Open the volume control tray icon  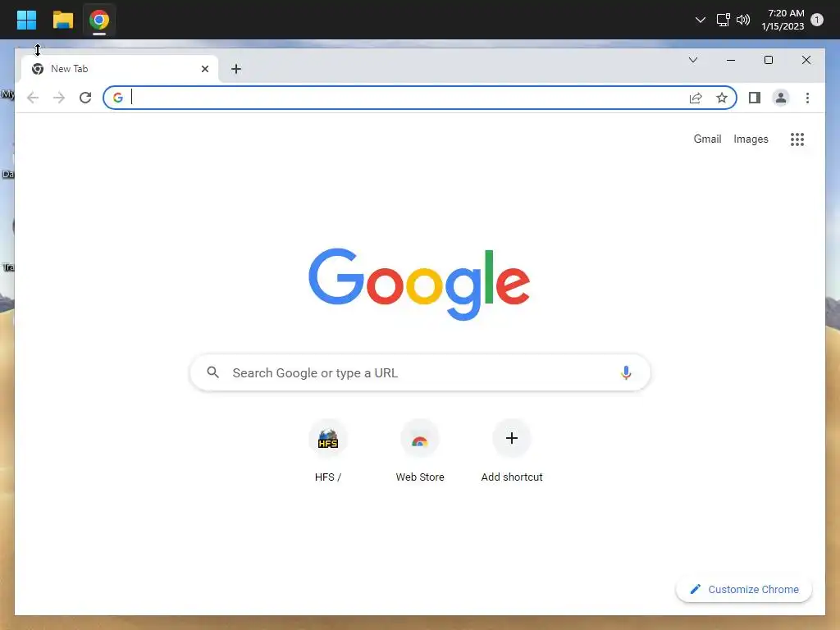[743, 20]
